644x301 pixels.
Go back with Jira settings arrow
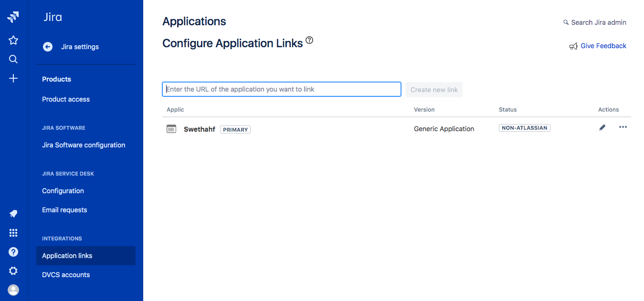pos(48,47)
